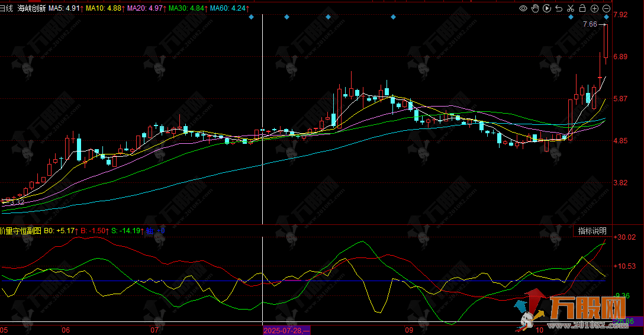Click the undo back arrow icon
Viewport: 644px width, 335px height.
[558, 8]
